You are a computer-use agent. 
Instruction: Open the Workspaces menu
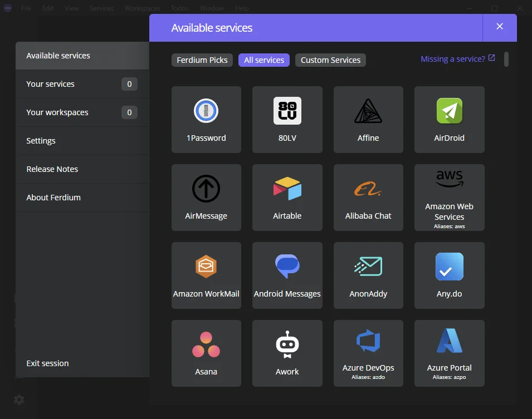coord(142,8)
